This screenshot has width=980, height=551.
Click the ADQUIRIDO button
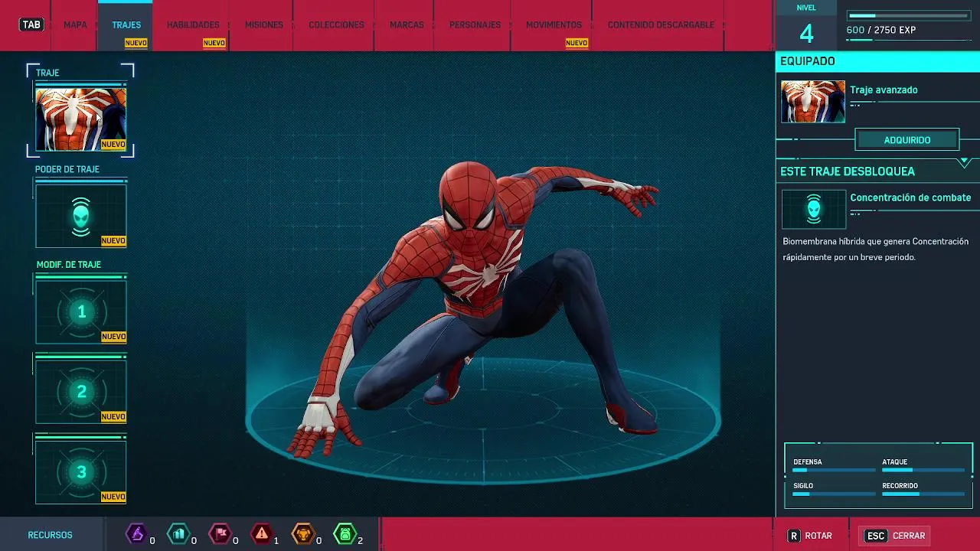pos(907,140)
